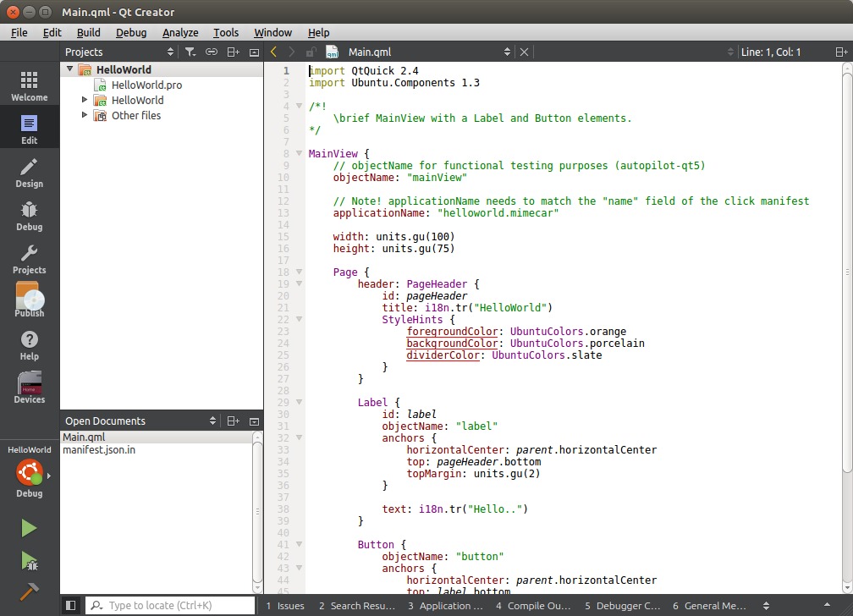Open HelloWorld Debug kit selector
The height and width of the screenshot is (616, 853).
click(30, 472)
